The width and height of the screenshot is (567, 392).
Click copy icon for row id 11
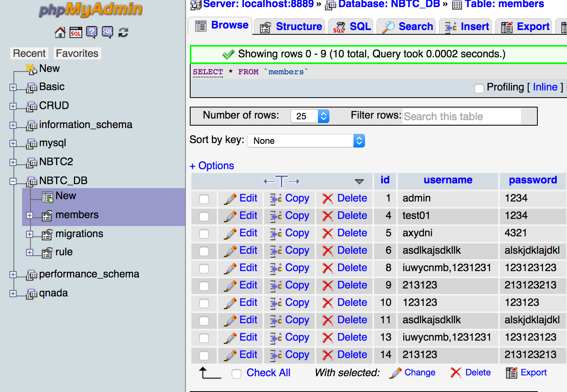[276, 320]
